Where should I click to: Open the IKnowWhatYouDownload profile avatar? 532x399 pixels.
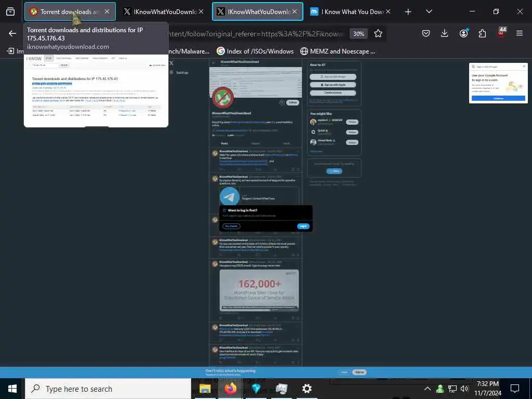[222, 97]
